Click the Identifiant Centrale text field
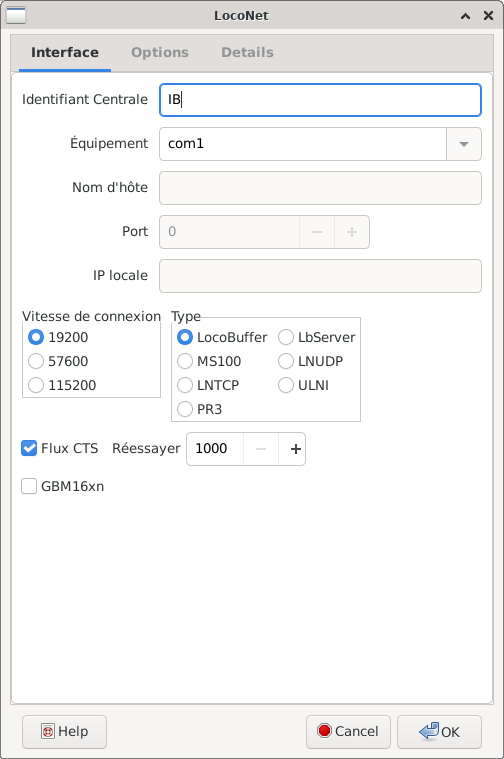Screen dimensions: 504x759 pyautogui.click(x=321, y=100)
